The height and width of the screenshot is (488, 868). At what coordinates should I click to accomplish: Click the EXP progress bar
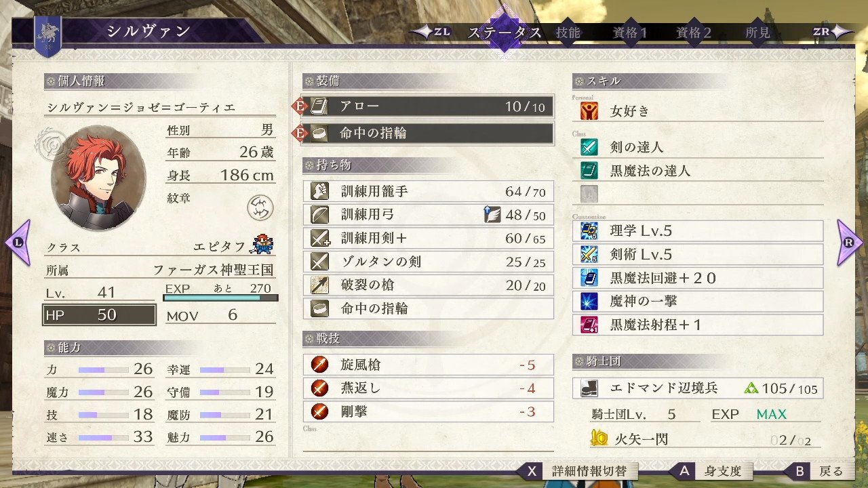(x=221, y=298)
